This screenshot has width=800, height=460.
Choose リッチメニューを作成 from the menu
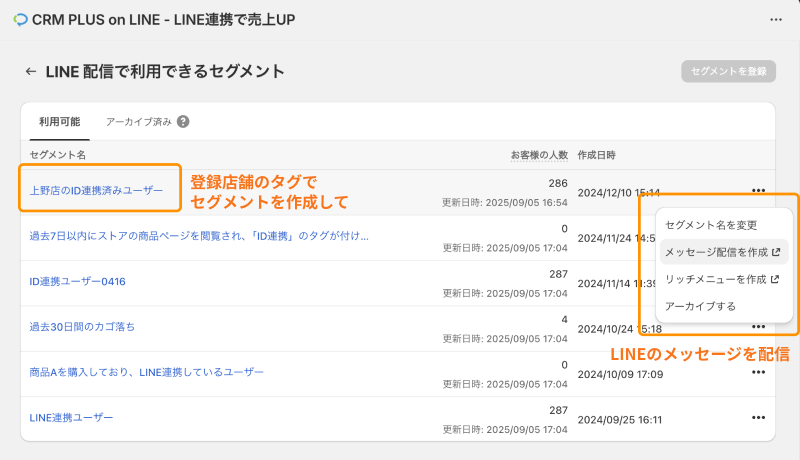pos(724,279)
